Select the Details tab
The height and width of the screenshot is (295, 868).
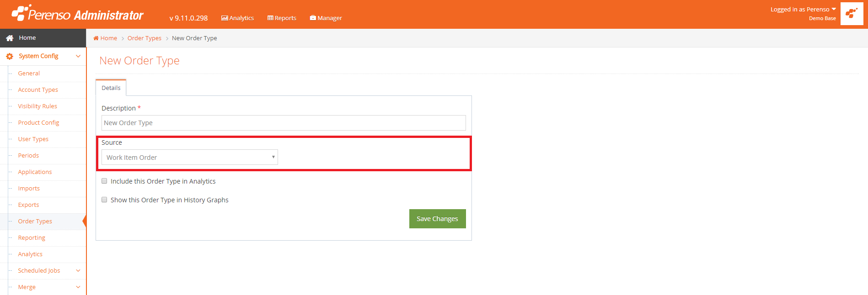111,88
